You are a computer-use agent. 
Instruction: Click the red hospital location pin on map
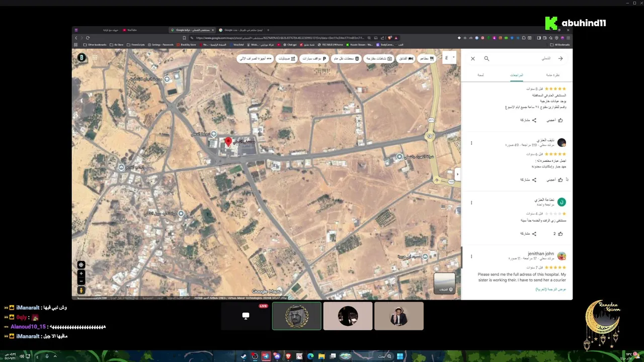point(228,142)
